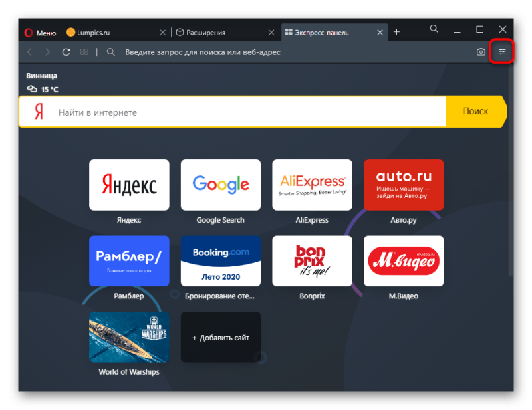This screenshot has width=532, height=410.
Task: Close the Lumpics.ru tab
Action: pyautogui.click(x=162, y=33)
